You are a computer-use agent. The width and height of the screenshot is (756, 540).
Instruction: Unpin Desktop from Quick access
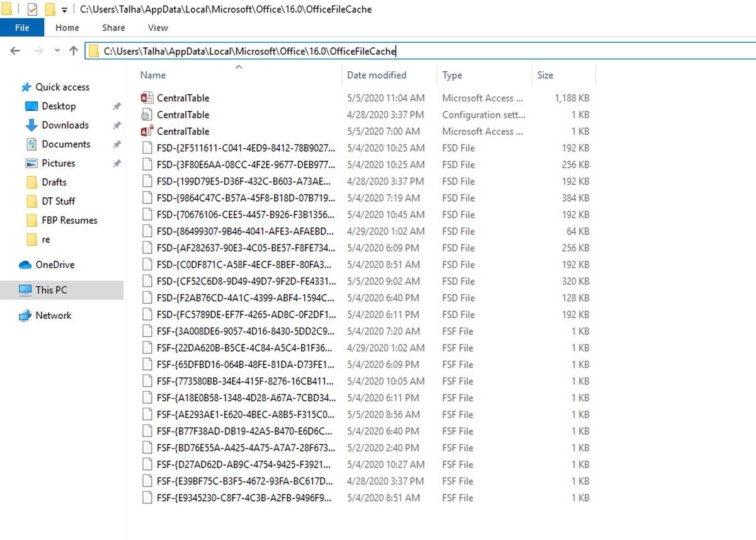click(117, 106)
